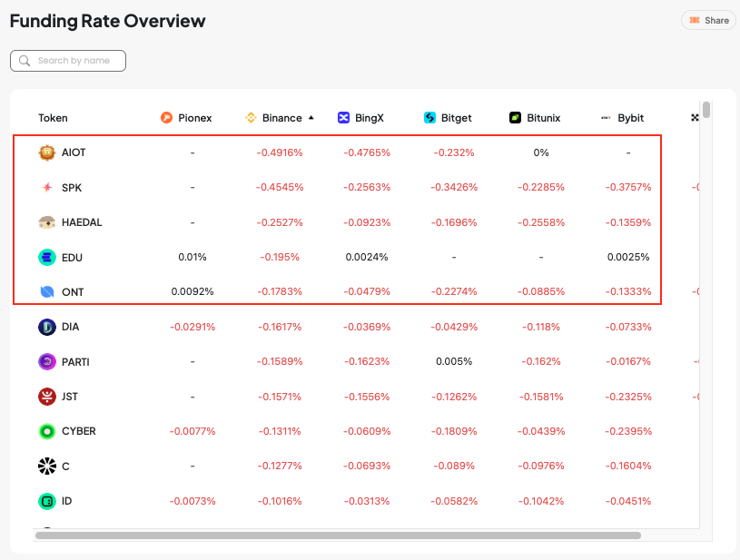Viewport: 740px width, 560px height.
Task: Click the Share button
Action: click(708, 20)
